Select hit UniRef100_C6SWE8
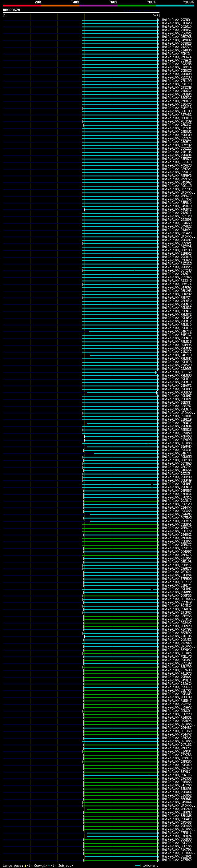This screenshot has width=197, height=868. pos(177,43)
